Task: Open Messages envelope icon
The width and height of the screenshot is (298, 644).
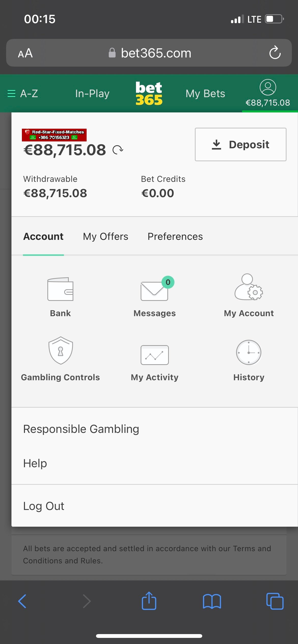Action: click(154, 291)
